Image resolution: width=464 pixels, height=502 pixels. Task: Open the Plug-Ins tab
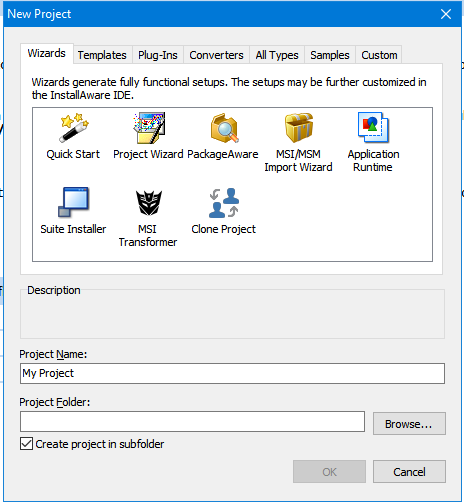[x=158, y=55]
